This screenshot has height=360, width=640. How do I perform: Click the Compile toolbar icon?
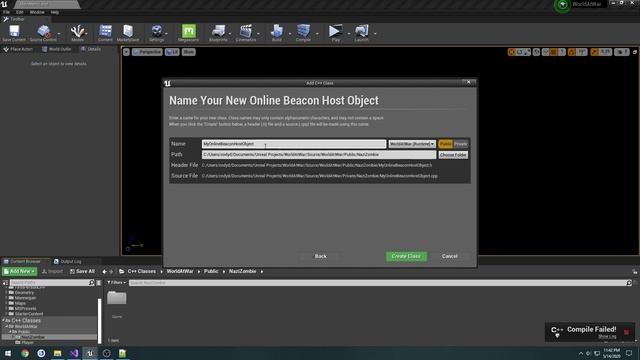pyautogui.click(x=303, y=33)
